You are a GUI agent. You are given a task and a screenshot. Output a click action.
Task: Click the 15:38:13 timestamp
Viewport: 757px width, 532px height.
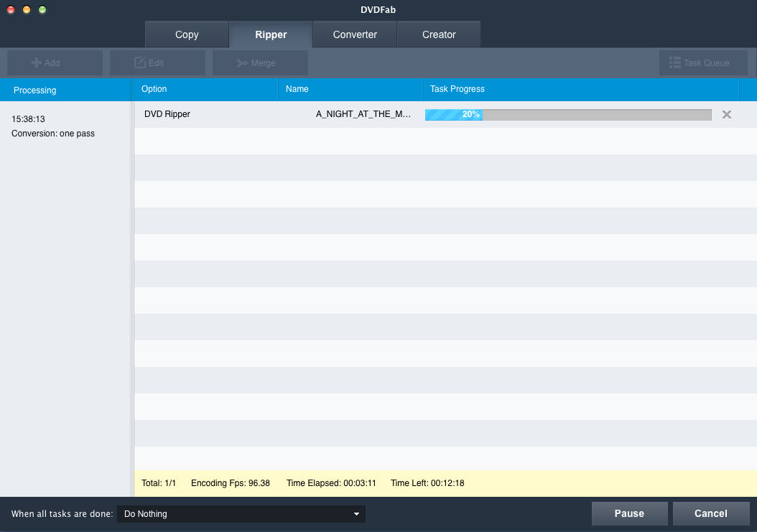28,118
